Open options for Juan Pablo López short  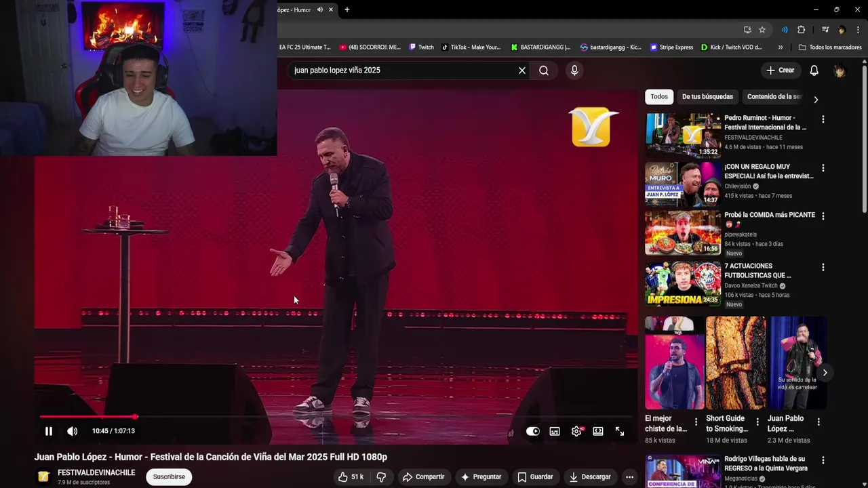tap(818, 422)
